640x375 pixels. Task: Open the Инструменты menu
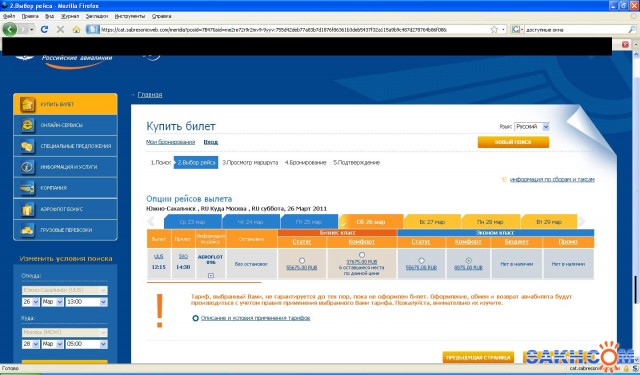(130, 16)
